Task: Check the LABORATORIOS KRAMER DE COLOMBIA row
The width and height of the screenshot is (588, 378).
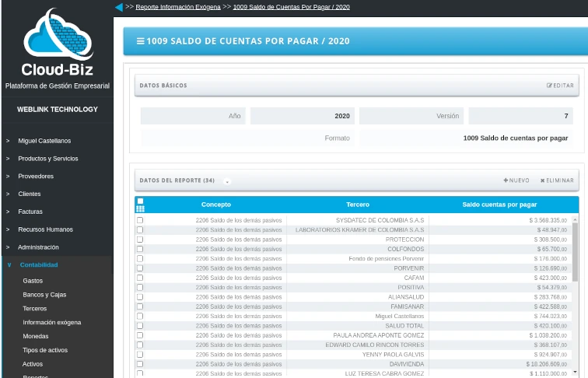Action: 140,229
